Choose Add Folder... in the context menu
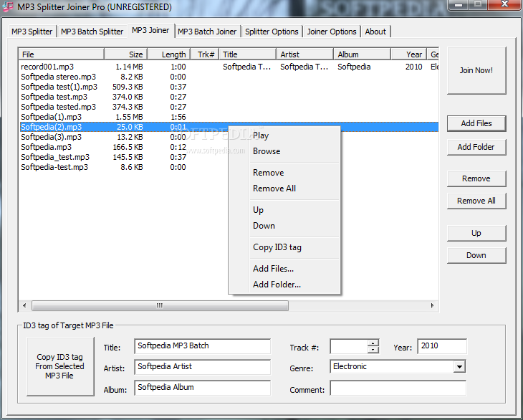The width and height of the screenshot is (523, 420). (x=284, y=285)
